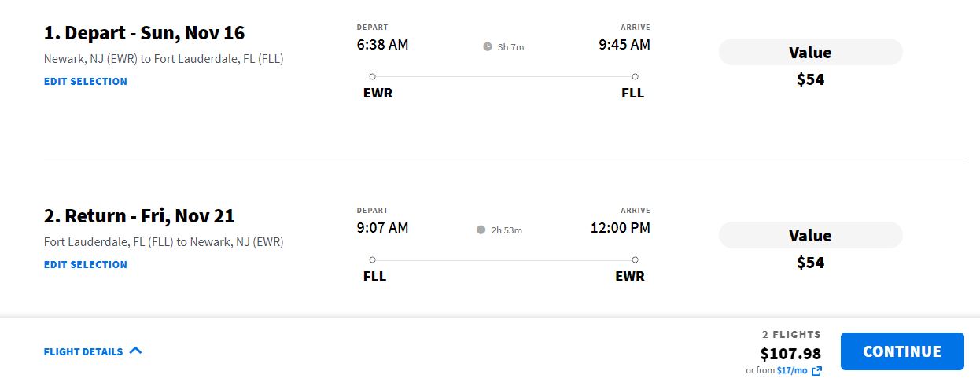The width and height of the screenshot is (980, 386).
Task: Select the Value fare pill for departing flight
Action: coord(810,53)
